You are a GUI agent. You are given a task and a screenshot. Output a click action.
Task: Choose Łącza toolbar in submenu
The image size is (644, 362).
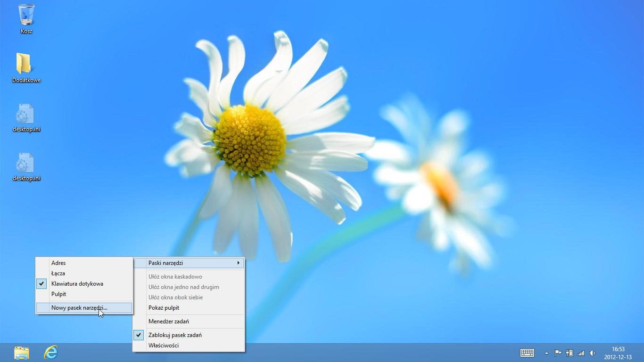pos(84,273)
